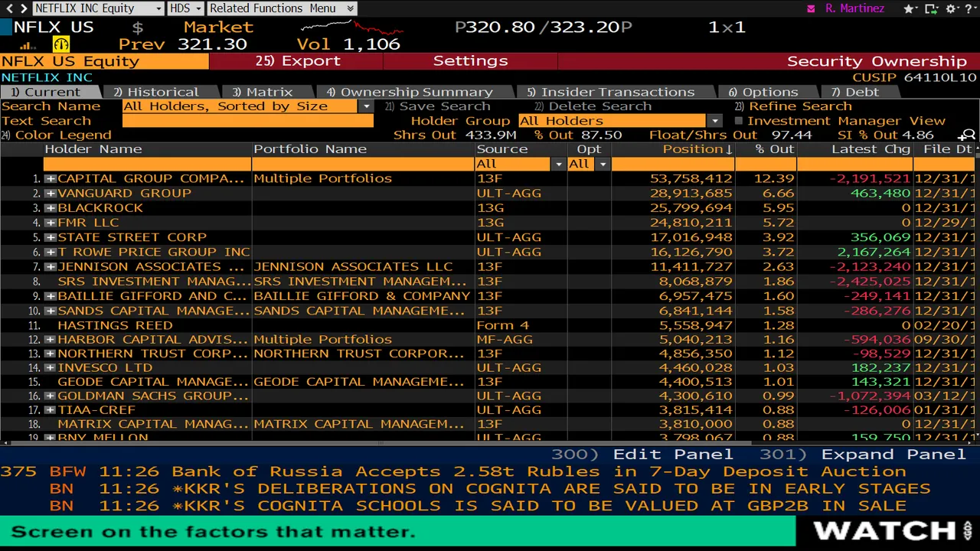Expand the CAPITAL GROUP COMPA... holder row
This screenshot has width=980, height=551.
point(51,178)
